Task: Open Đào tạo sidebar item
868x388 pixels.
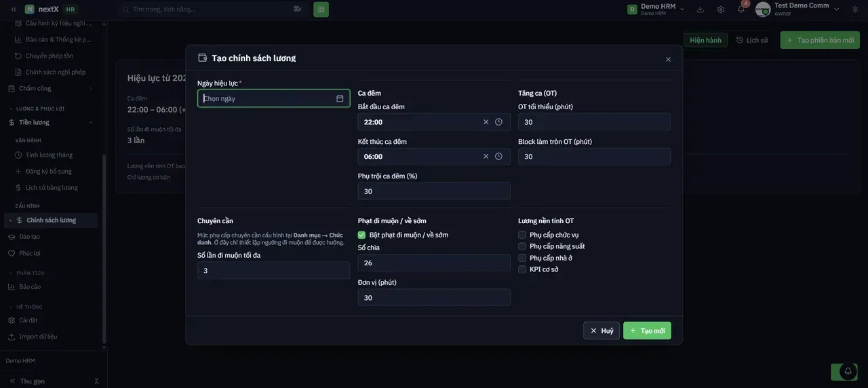Action: pyautogui.click(x=51, y=237)
